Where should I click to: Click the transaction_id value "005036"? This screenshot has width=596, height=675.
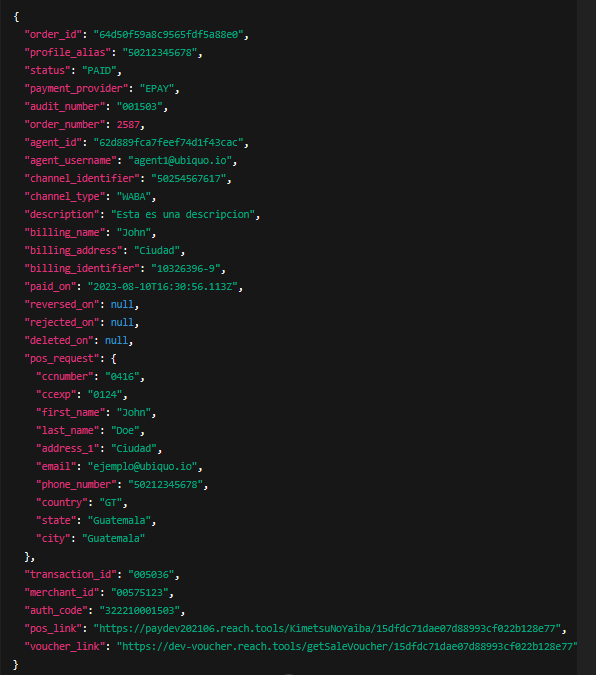click(151, 575)
